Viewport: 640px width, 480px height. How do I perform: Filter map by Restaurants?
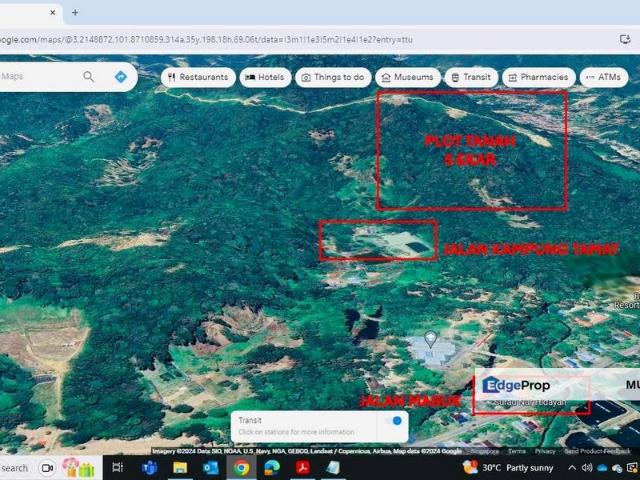[x=198, y=77]
